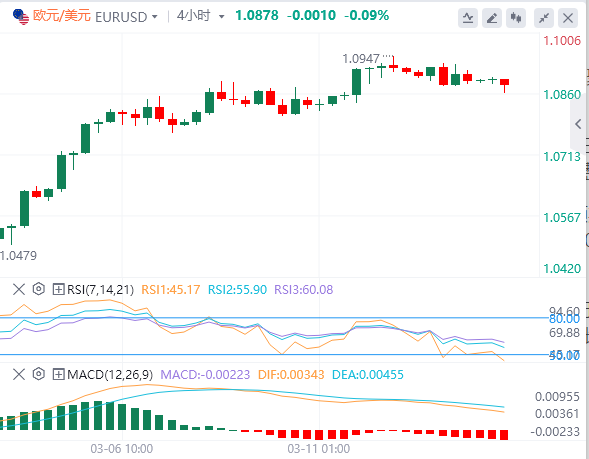This screenshot has height=459, width=589.
Task: Click the EUR/USD flag icon
Action: [21, 17]
